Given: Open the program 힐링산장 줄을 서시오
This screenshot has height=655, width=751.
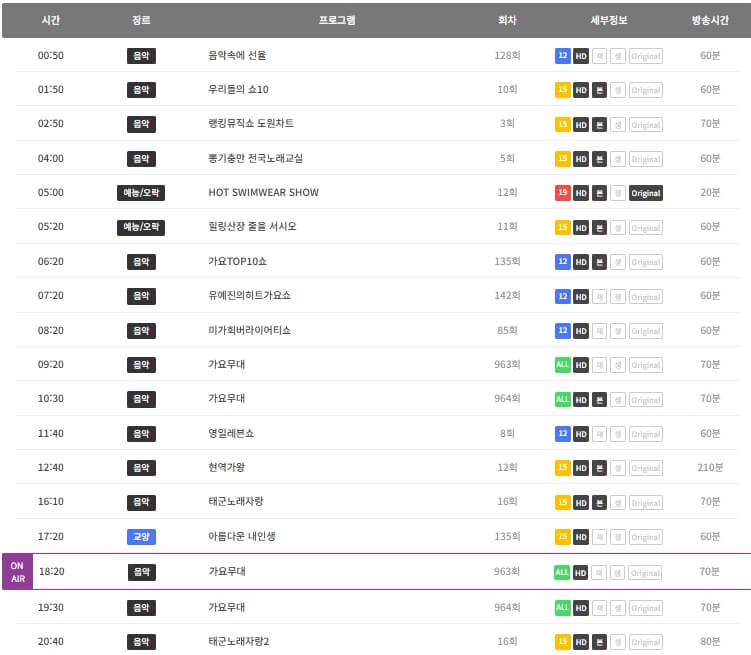Looking at the screenshot, I should (x=252, y=226).
